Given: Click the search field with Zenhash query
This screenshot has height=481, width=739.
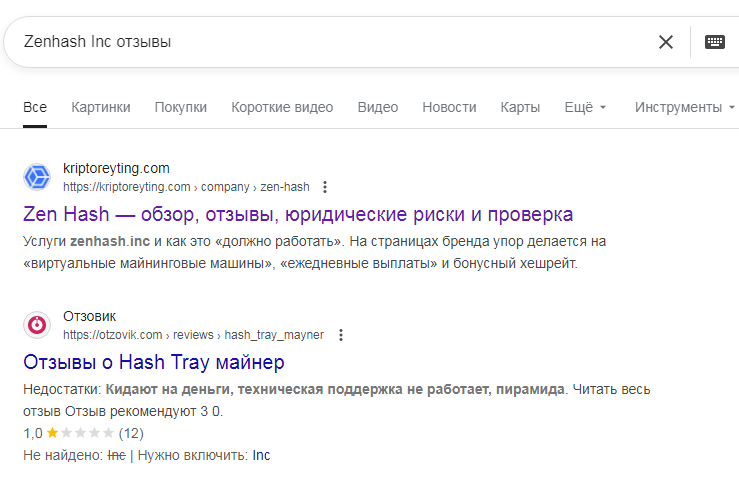Looking at the screenshot, I should coord(330,42).
